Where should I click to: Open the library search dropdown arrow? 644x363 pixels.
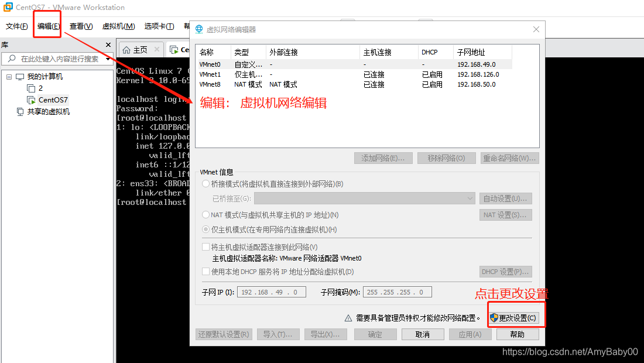pos(108,59)
